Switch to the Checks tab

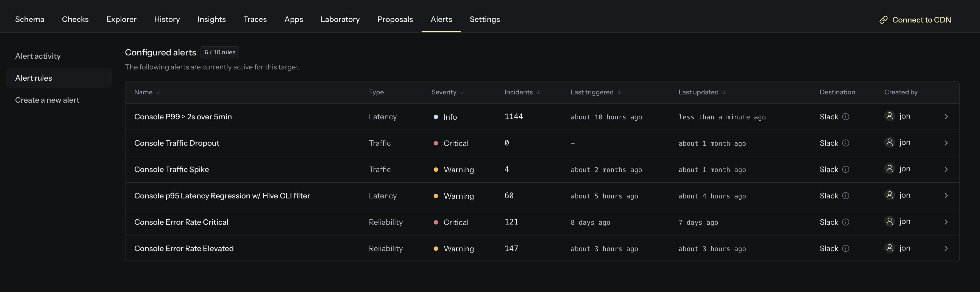point(75,19)
